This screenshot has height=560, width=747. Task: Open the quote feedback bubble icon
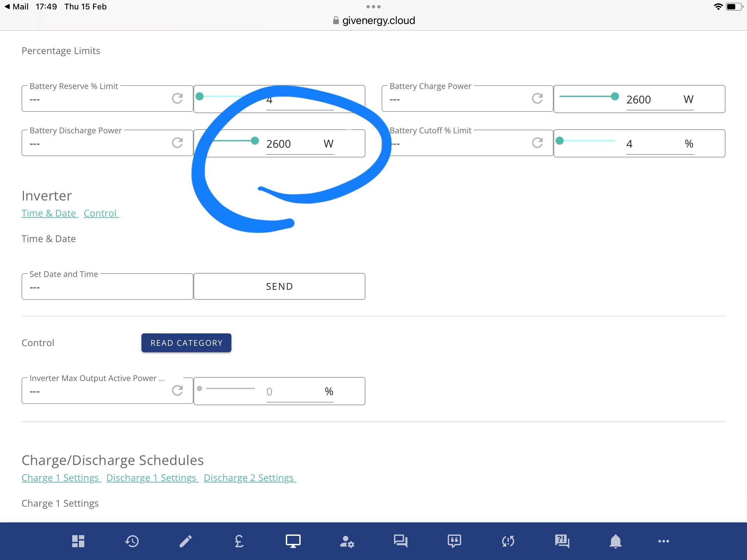(x=454, y=541)
